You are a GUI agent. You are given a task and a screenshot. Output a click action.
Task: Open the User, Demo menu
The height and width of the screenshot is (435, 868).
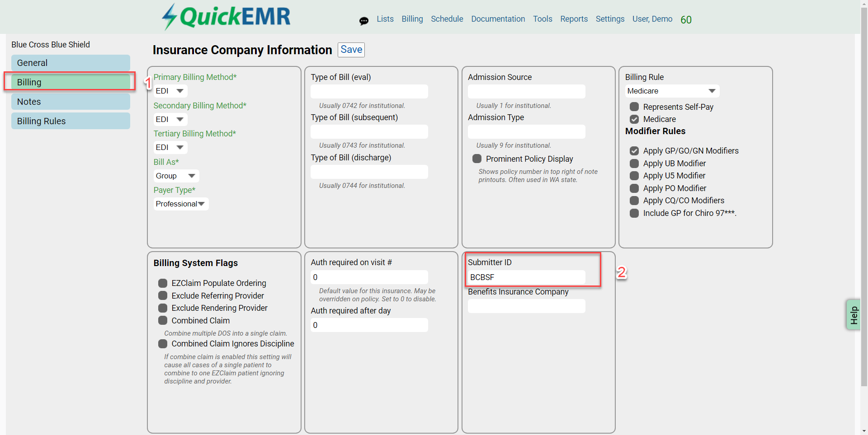(652, 19)
